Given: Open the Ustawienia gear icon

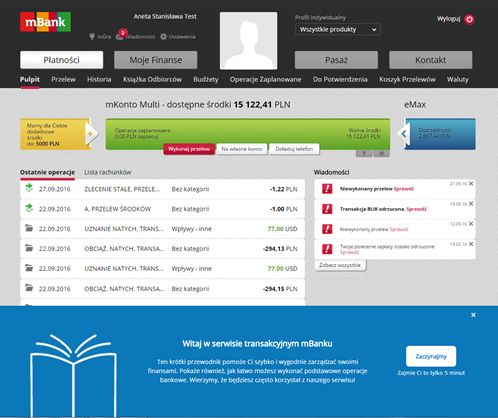Looking at the screenshot, I should 163,37.
